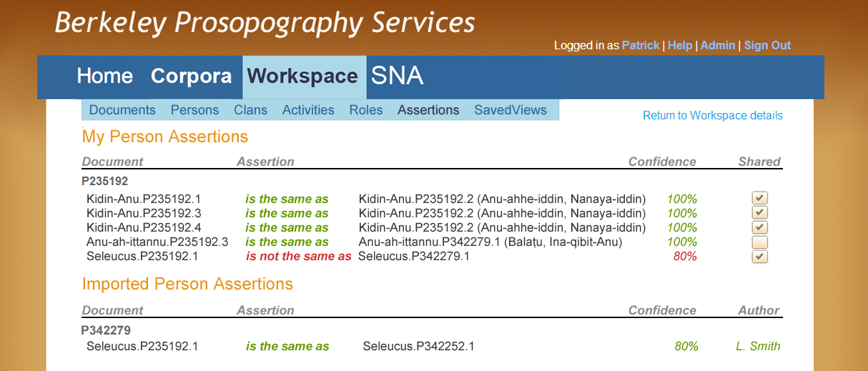
Task: Open the Activities sub-tab
Action: [x=308, y=110]
